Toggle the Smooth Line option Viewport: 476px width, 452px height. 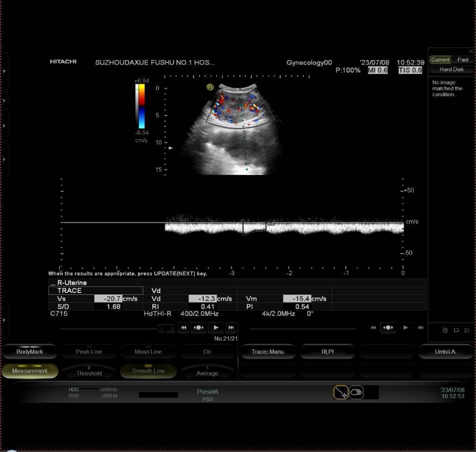(x=148, y=371)
